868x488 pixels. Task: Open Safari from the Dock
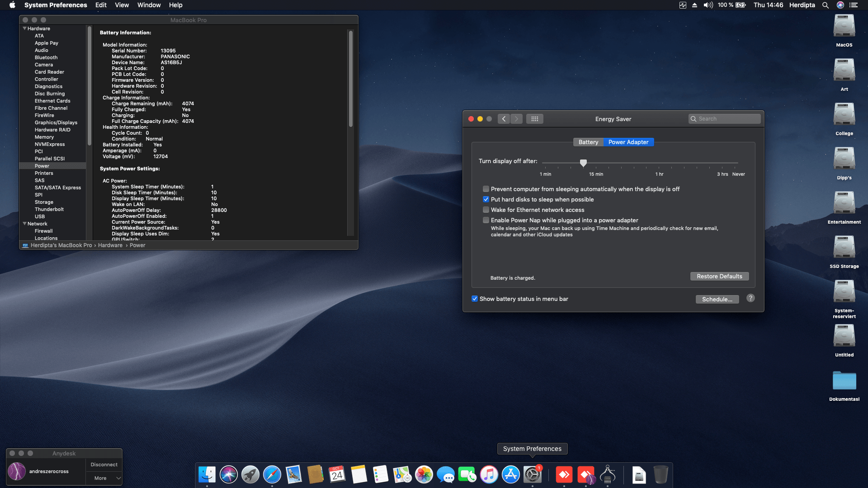(272, 474)
